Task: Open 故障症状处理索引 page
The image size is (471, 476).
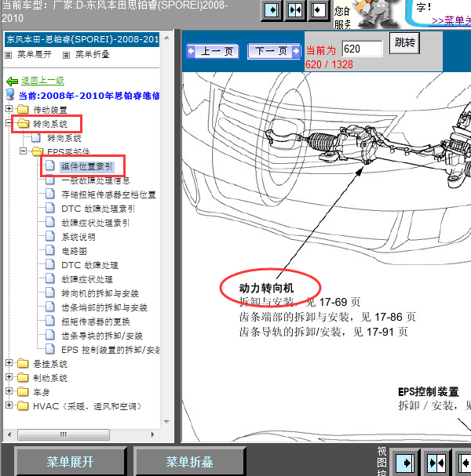Action: (x=96, y=223)
